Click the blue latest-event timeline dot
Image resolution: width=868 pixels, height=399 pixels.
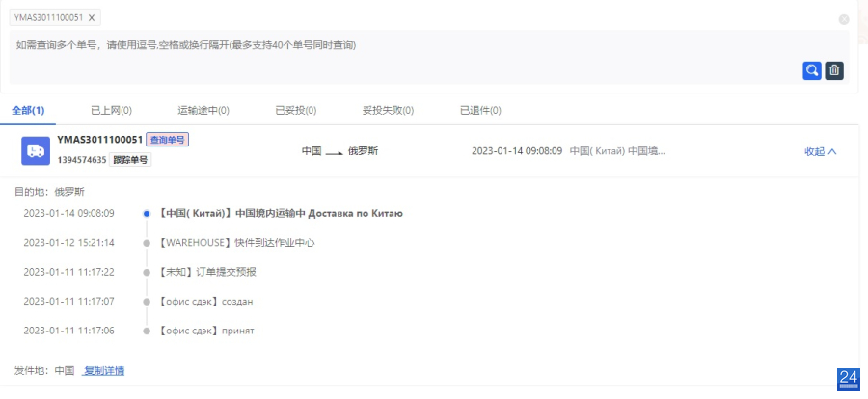click(x=147, y=213)
